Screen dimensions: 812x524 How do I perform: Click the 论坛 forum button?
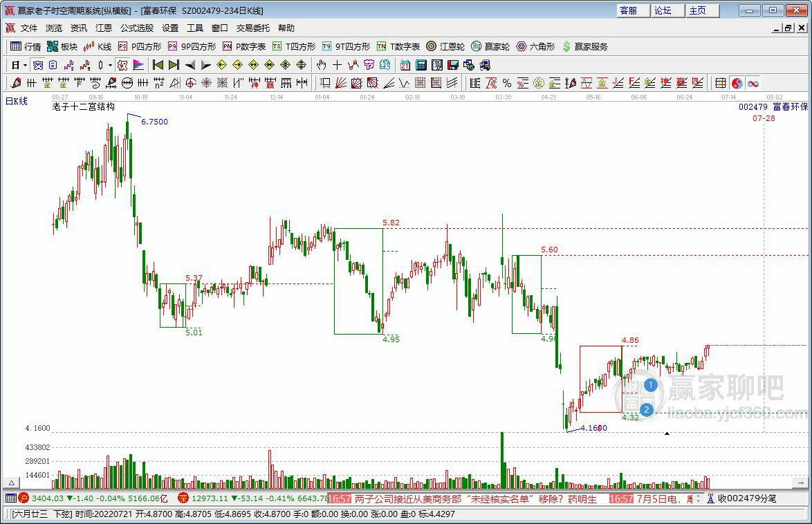click(667, 10)
